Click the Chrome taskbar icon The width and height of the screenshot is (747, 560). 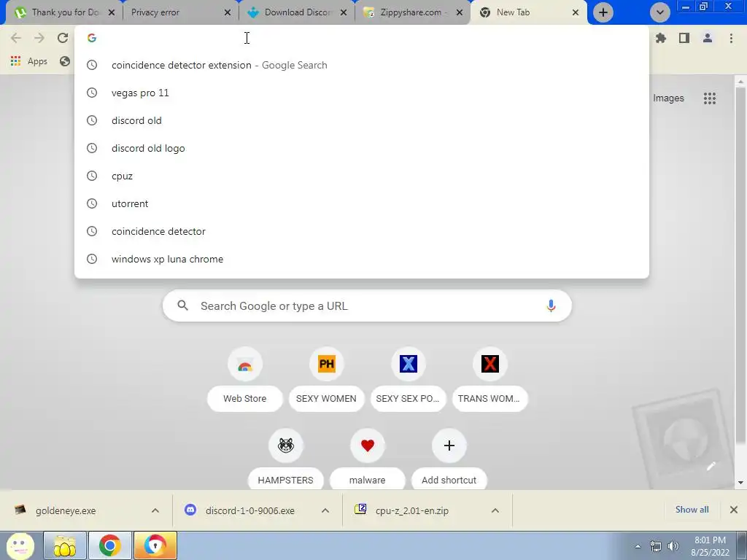tap(109, 545)
